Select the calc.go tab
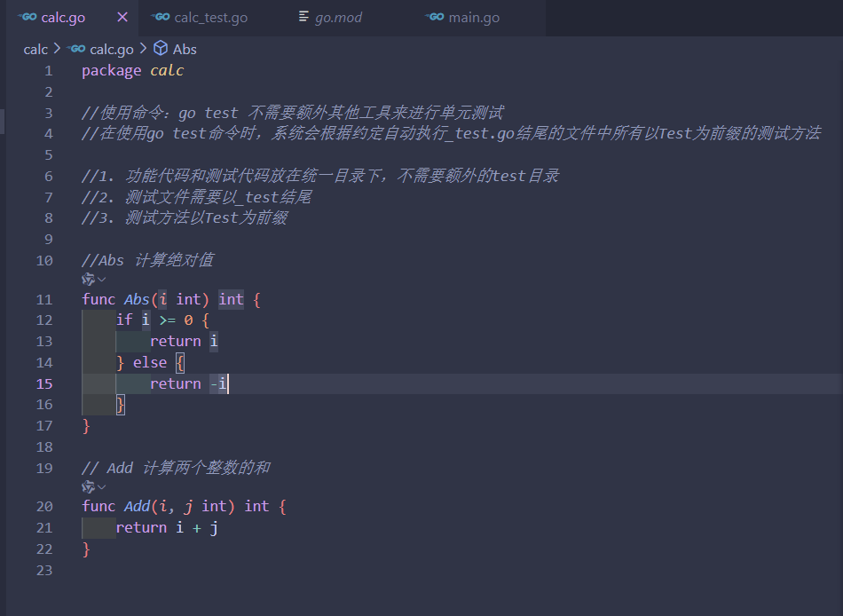Image resolution: width=843 pixels, height=616 pixels. coord(63,18)
